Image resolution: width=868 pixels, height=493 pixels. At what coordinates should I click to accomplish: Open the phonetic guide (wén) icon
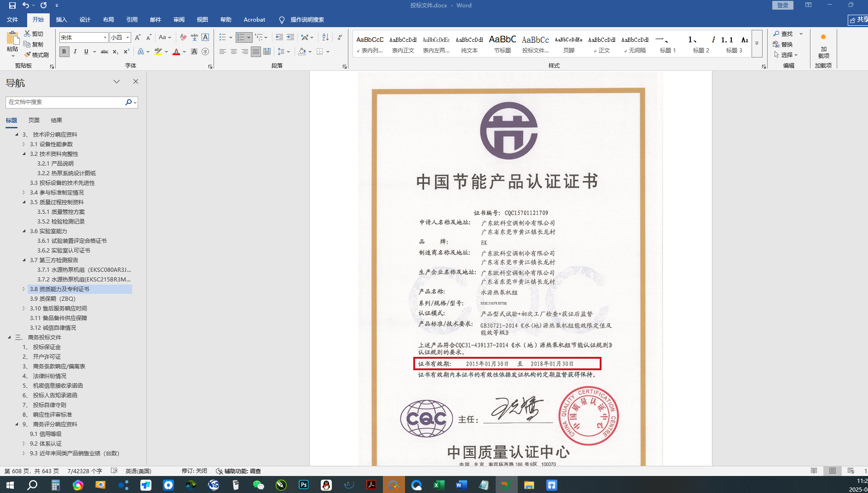coord(194,37)
